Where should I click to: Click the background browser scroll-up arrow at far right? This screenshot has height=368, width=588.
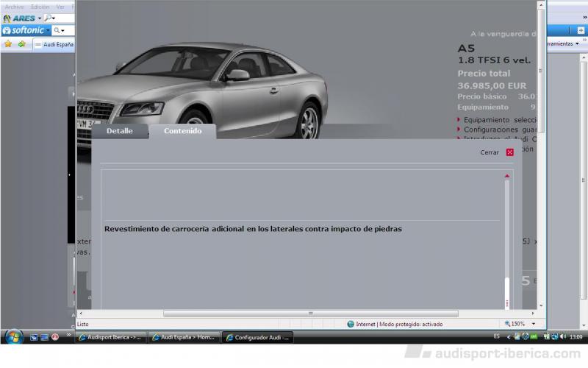coord(584,57)
